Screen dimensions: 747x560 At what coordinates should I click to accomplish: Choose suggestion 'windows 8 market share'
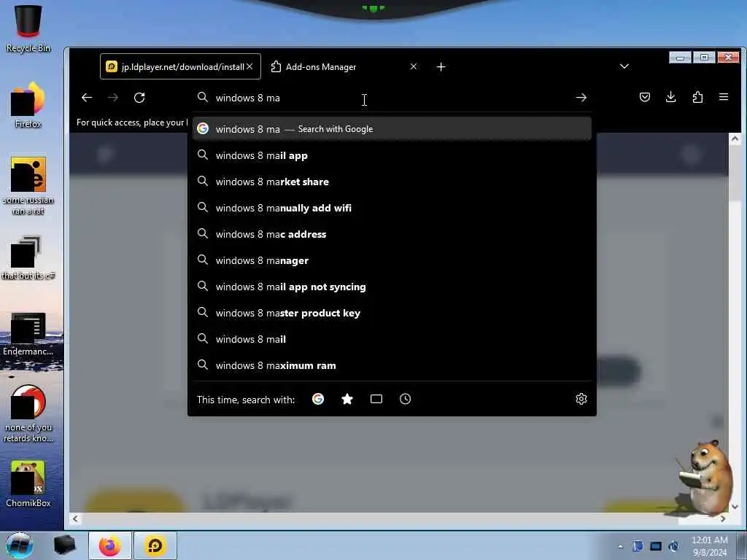click(x=392, y=182)
